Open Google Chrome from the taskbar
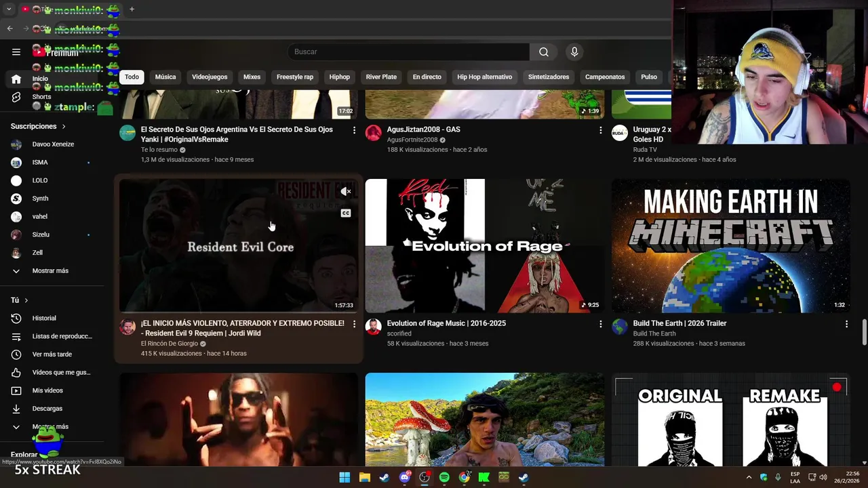 tap(464, 477)
